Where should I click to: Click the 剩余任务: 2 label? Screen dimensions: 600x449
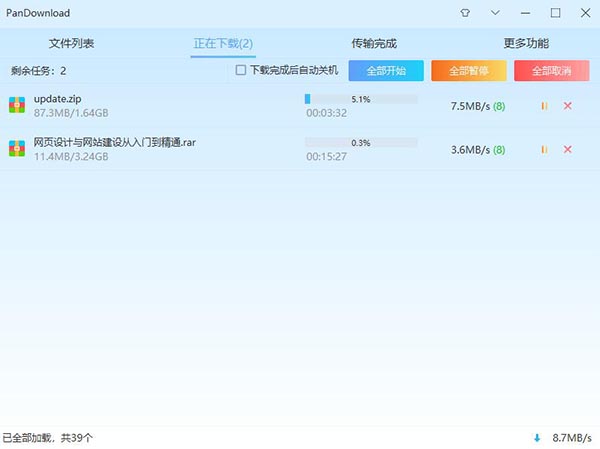point(38,71)
